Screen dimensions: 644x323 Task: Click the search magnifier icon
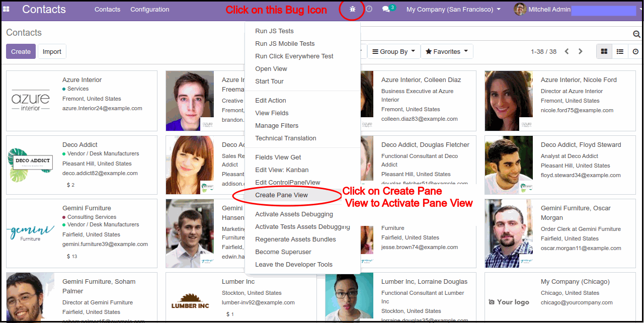(636, 34)
